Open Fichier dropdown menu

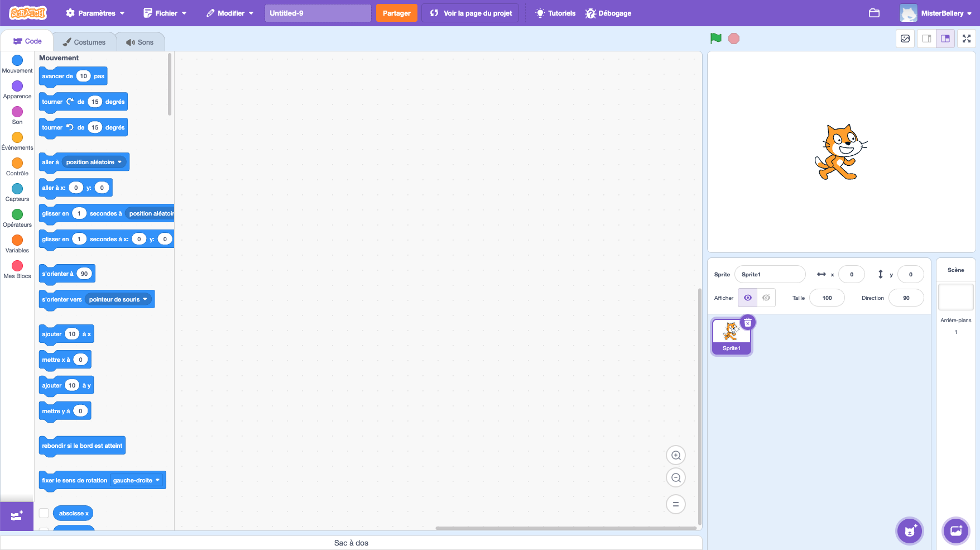[165, 13]
